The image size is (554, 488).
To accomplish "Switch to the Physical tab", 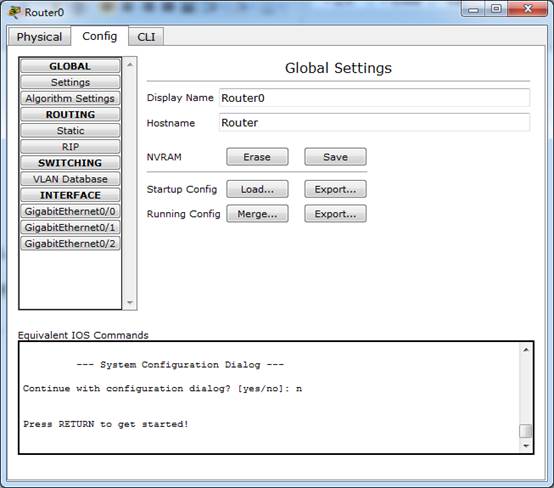I will point(39,37).
